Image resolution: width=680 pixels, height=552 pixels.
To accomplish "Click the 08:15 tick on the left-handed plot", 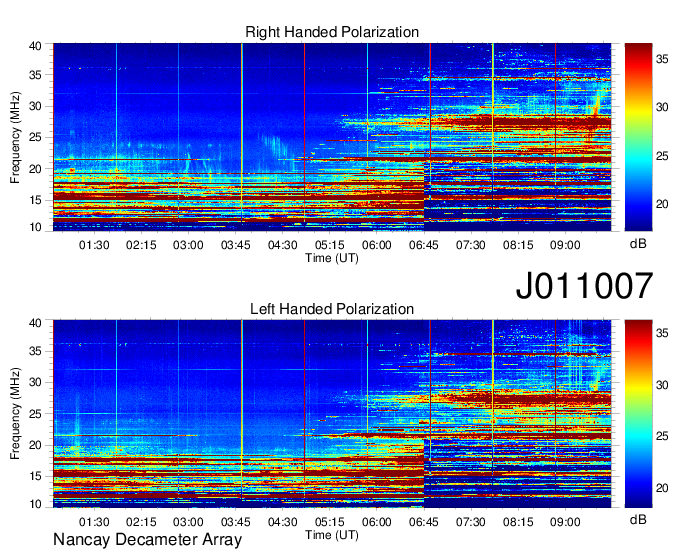I will tap(518, 522).
